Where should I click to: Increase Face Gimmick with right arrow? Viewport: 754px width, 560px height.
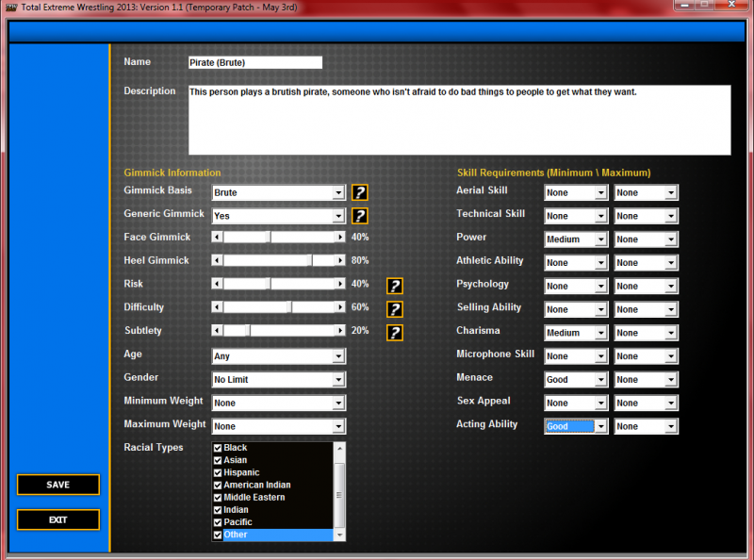[x=340, y=237]
